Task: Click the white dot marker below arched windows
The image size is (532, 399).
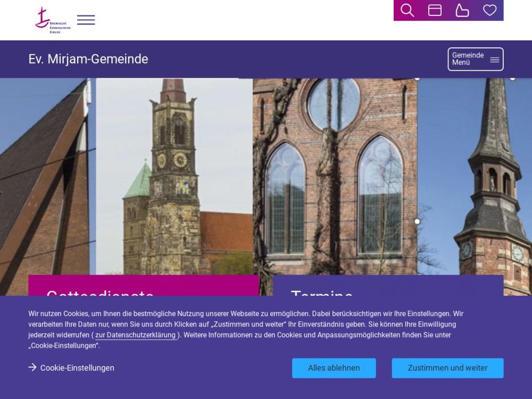Action: click(x=417, y=221)
